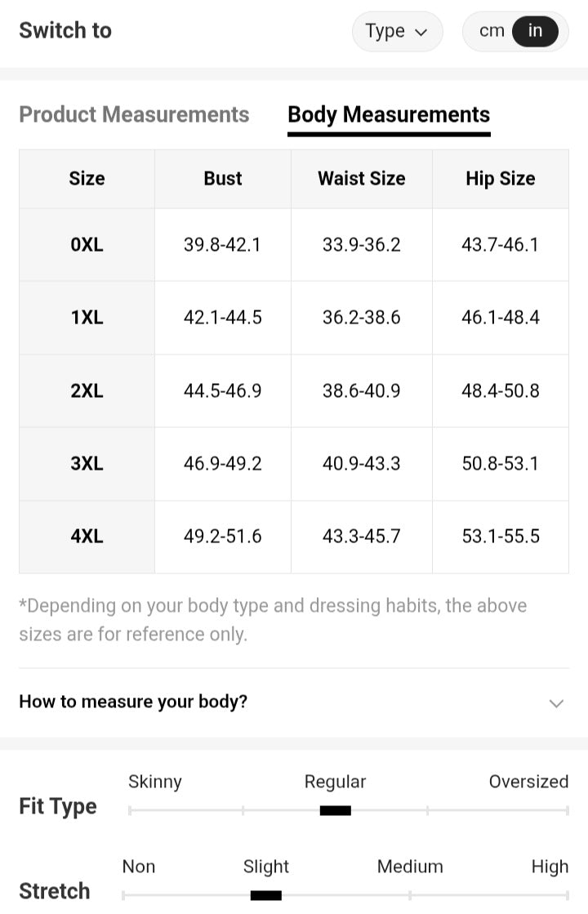This screenshot has width=588, height=914.
Task: Click the Size column header
Action: (87, 178)
